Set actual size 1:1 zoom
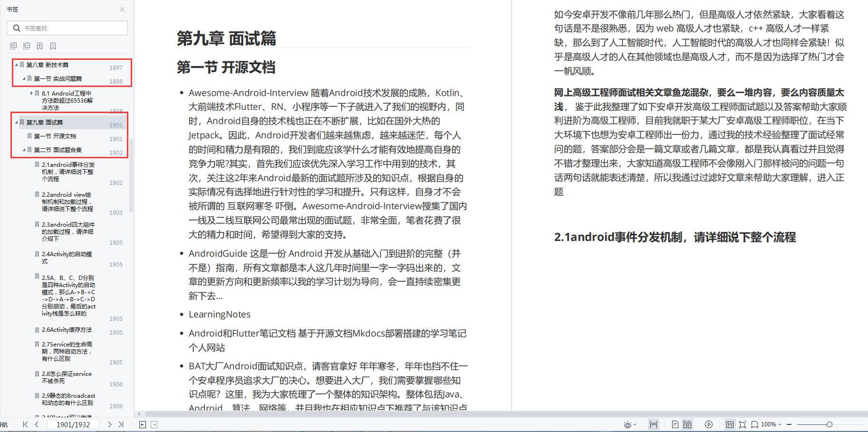 coord(730,424)
